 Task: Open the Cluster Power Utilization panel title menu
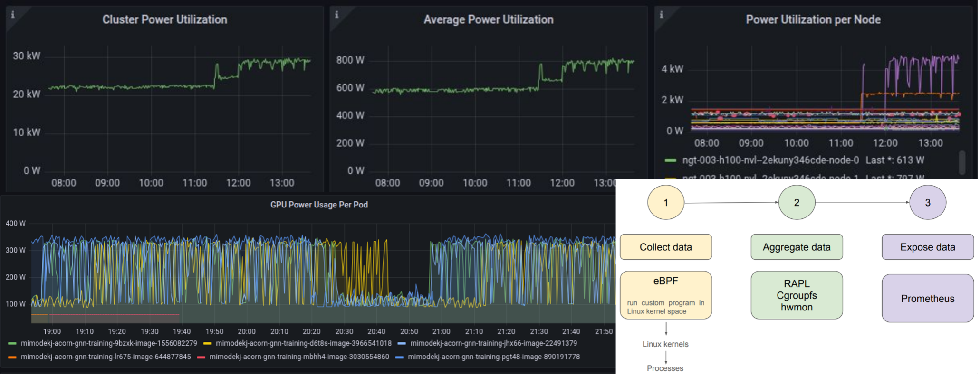[164, 19]
